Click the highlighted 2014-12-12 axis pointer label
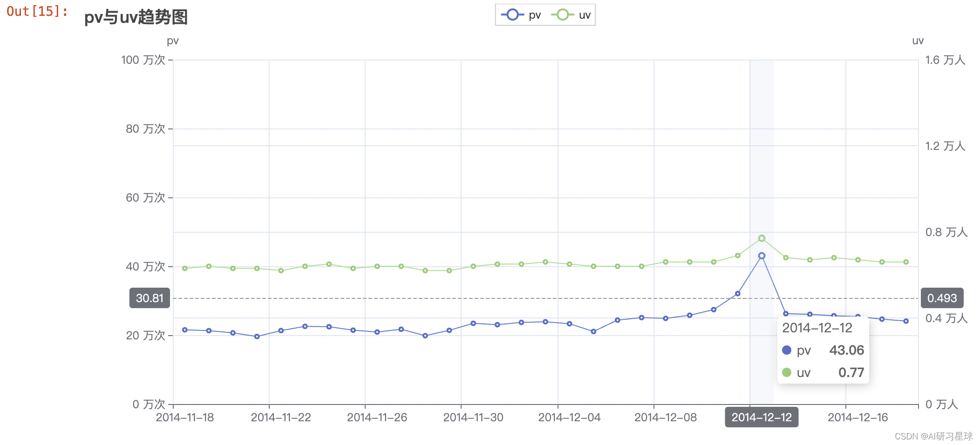This screenshot has width=980, height=445. coord(762,417)
